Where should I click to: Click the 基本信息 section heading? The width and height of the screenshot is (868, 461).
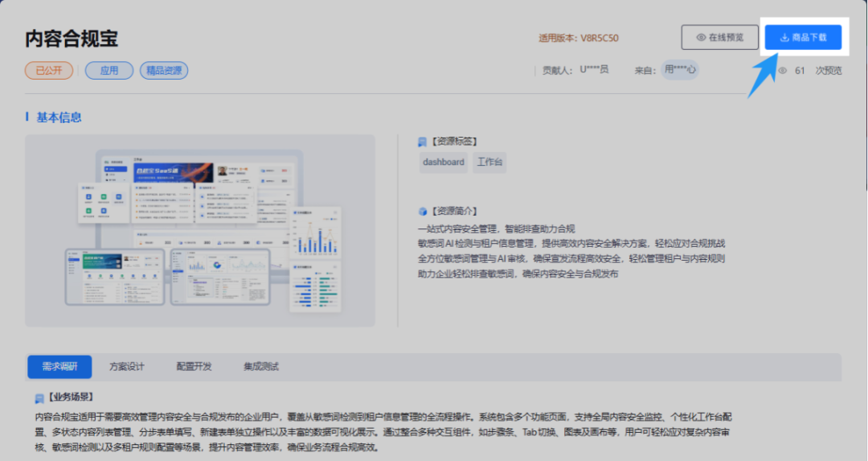point(59,117)
